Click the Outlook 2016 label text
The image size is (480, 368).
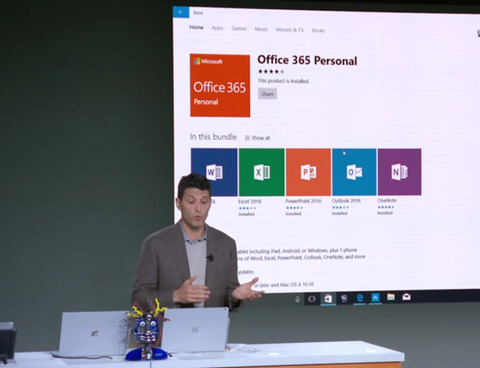point(346,201)
